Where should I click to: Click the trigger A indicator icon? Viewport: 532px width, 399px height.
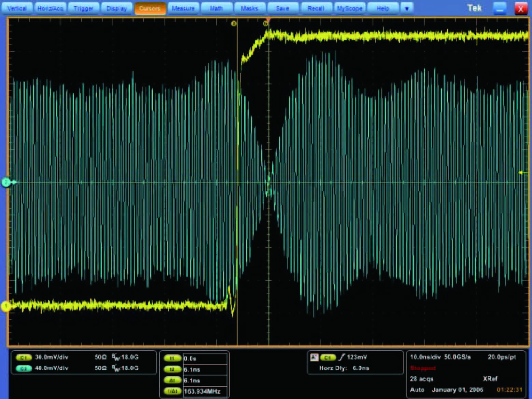(314, 357)
